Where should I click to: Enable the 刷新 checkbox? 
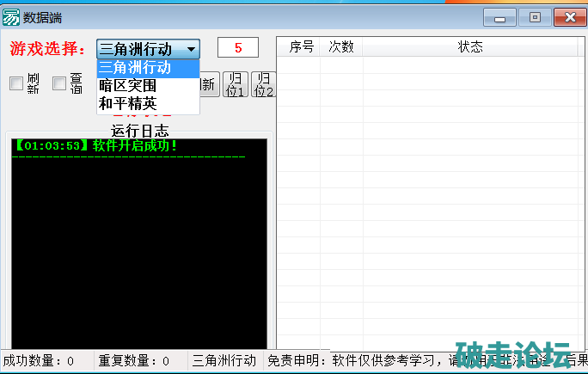coord(15,83)
